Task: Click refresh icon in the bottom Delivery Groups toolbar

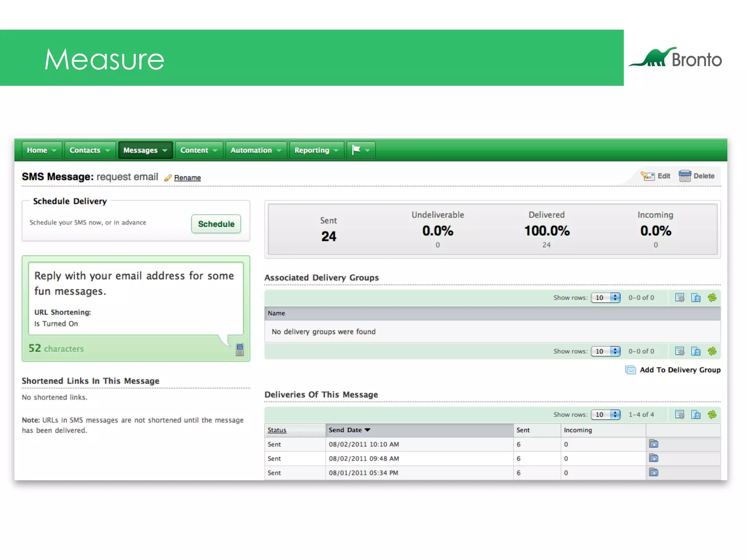Action: pyautogui.click(x=712, y=351)
